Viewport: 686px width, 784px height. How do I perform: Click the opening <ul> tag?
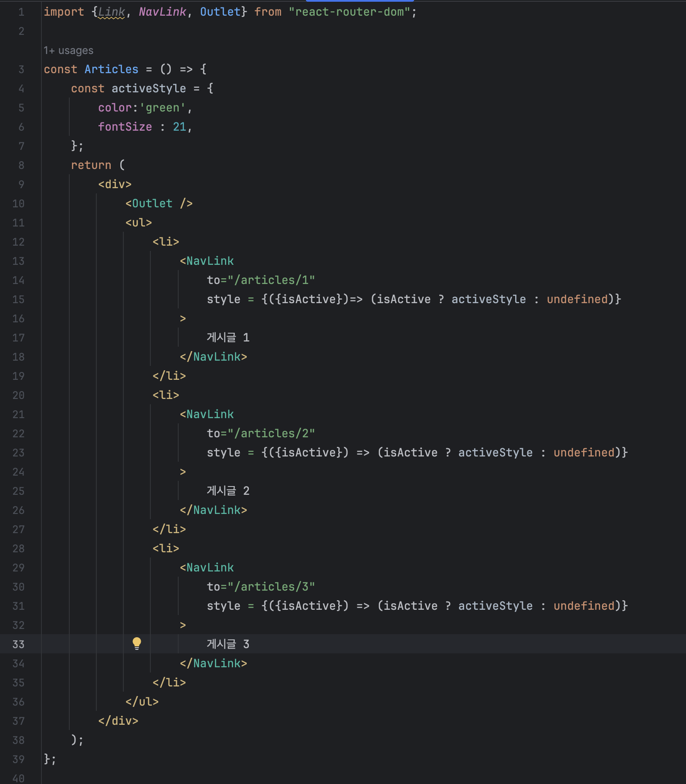coord(139,223)
